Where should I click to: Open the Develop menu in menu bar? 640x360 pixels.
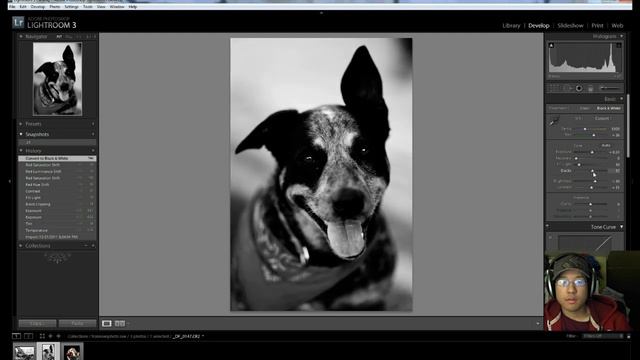tap(38, 7)
